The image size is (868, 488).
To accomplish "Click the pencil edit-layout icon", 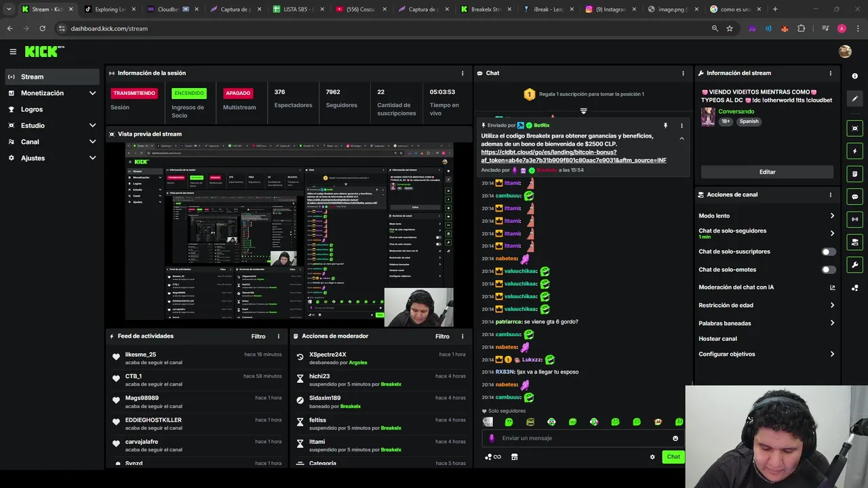I will (854, 99).
